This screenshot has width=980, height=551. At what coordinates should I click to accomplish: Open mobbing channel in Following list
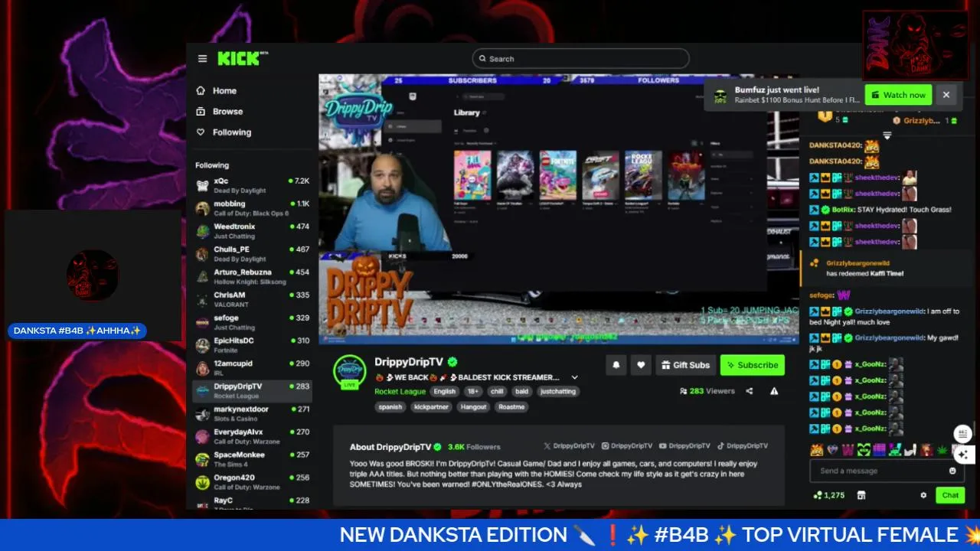pyautogui.click(x=252, y=208)
